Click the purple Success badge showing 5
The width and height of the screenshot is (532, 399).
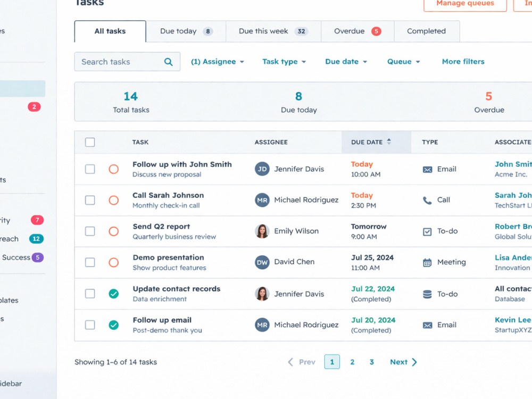tap(38, 257)
